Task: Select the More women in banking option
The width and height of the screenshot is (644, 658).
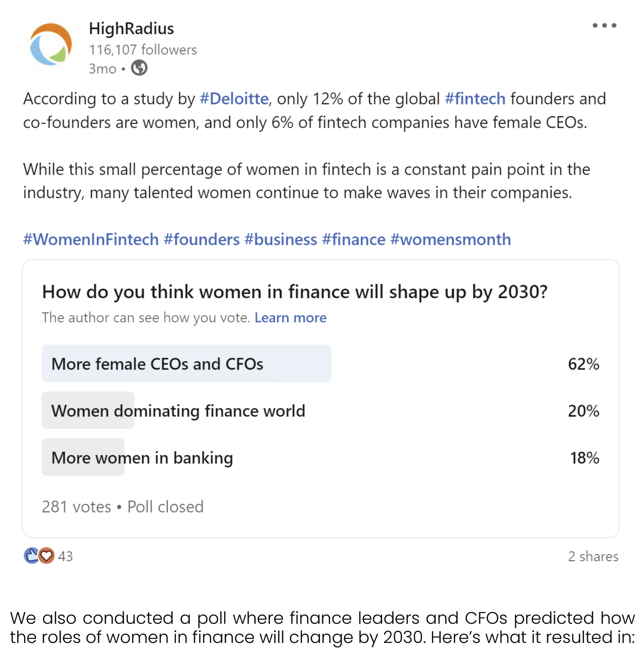Action: tap(142, 457)
